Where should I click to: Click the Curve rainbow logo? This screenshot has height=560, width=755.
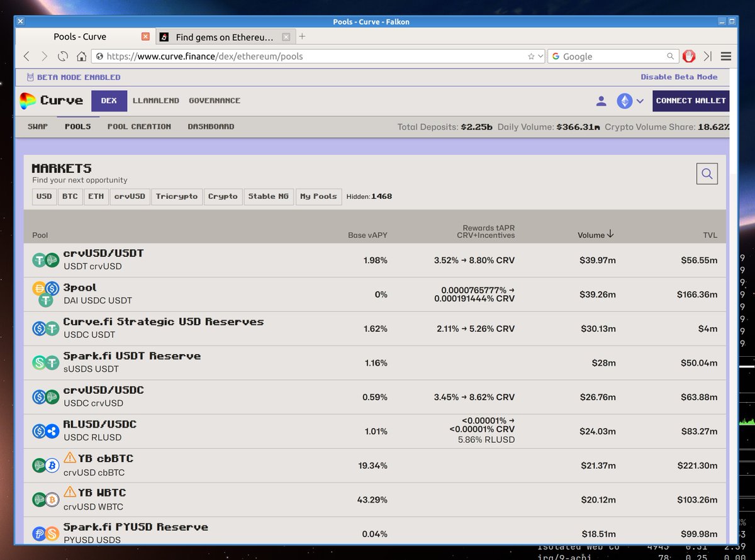click(28, 101)
